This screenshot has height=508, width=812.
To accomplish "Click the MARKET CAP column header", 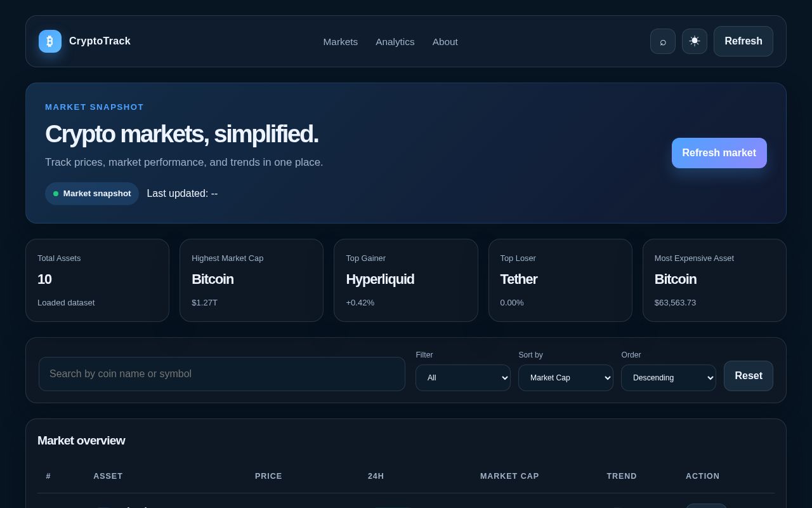I will point(509,476).
